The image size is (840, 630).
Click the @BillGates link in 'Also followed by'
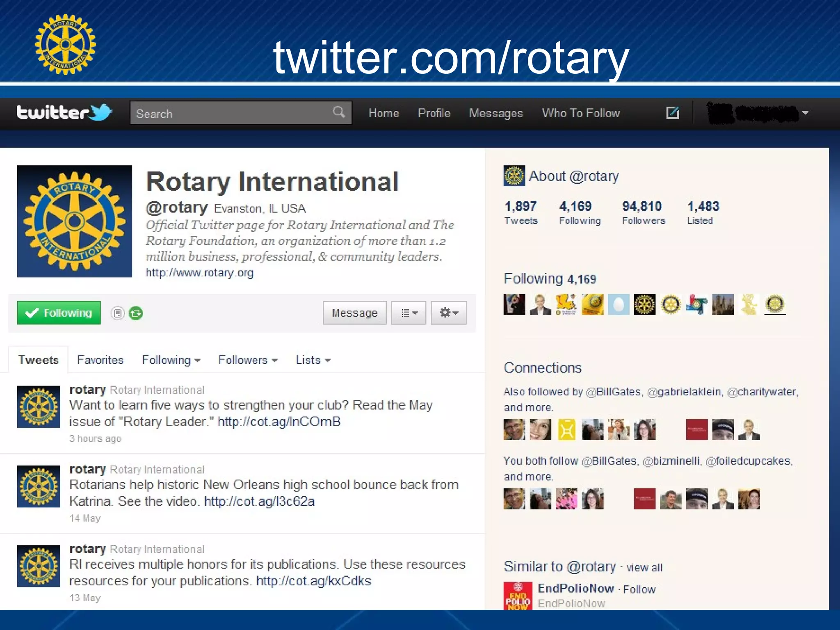pos(613,392)
